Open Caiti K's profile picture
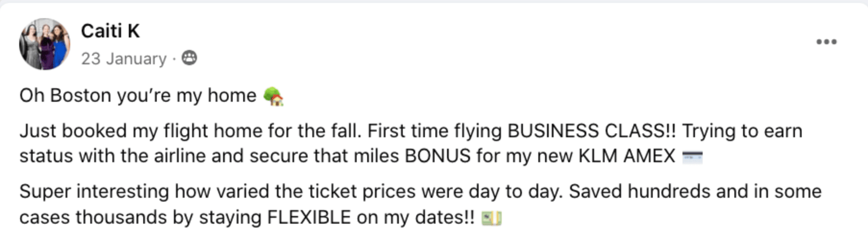Screen dimensions: 868x239 click(45, 44)
